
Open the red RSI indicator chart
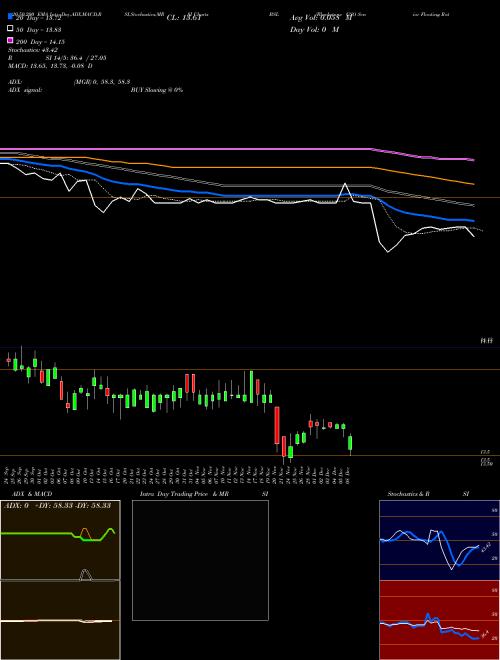coord(439,620)
